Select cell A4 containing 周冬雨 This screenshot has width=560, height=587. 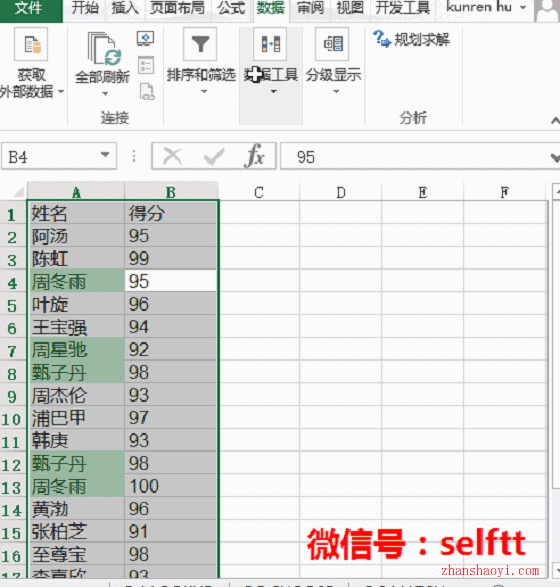pos(76,281)
